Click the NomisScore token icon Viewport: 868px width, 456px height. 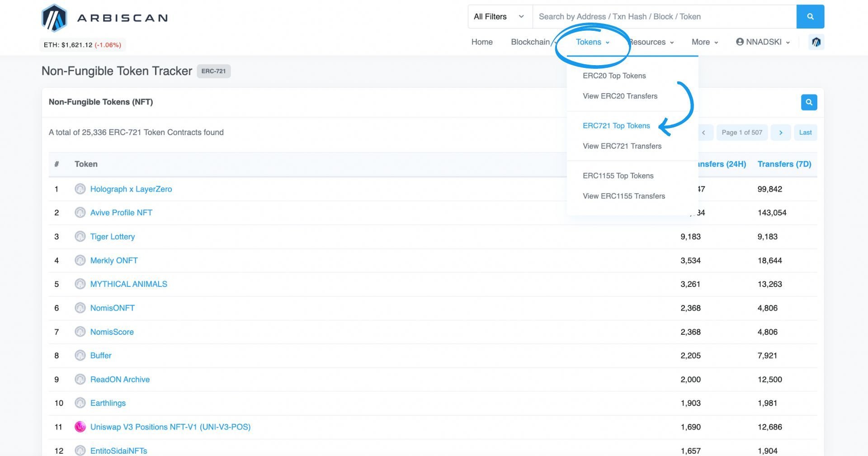pos(80,332)
